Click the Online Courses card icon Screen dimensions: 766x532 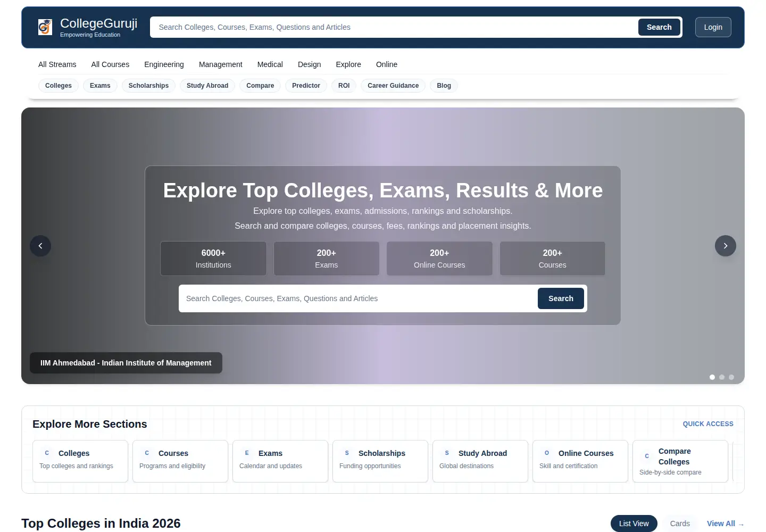[547, 453]
